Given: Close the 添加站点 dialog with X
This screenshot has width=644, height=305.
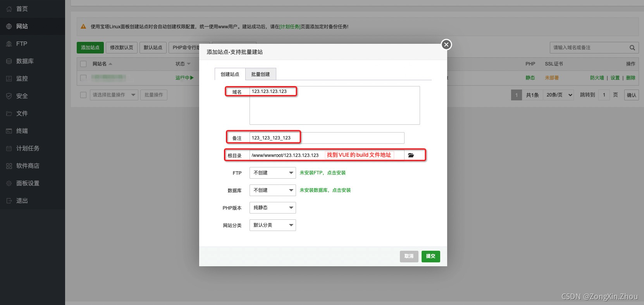Looking at the screenshot, I should pyautogui.click(x=446, y=45).
